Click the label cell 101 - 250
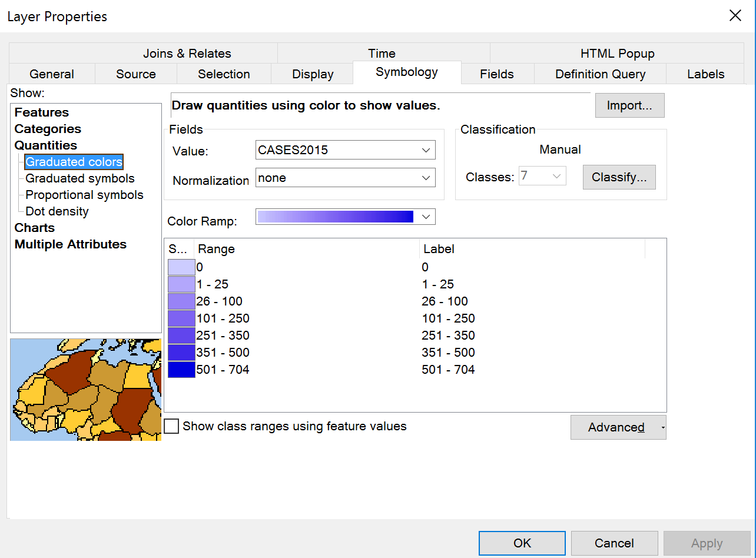The width and height of the screenshot is (756, 558). tap(449, 318)
